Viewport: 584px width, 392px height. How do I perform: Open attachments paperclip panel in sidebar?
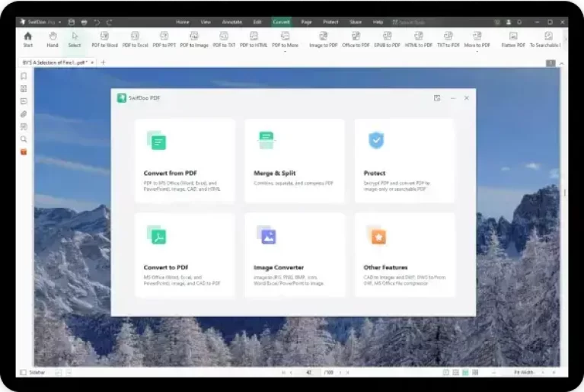point(24,114)
